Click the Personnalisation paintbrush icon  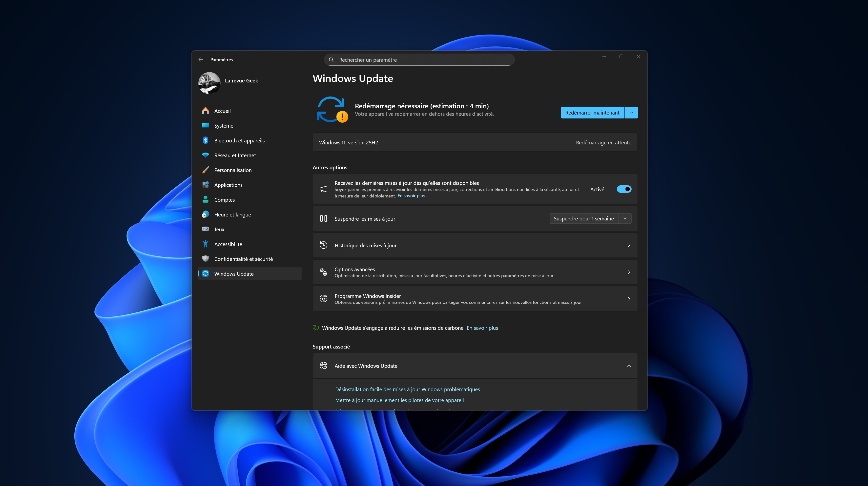pos(205,170)
